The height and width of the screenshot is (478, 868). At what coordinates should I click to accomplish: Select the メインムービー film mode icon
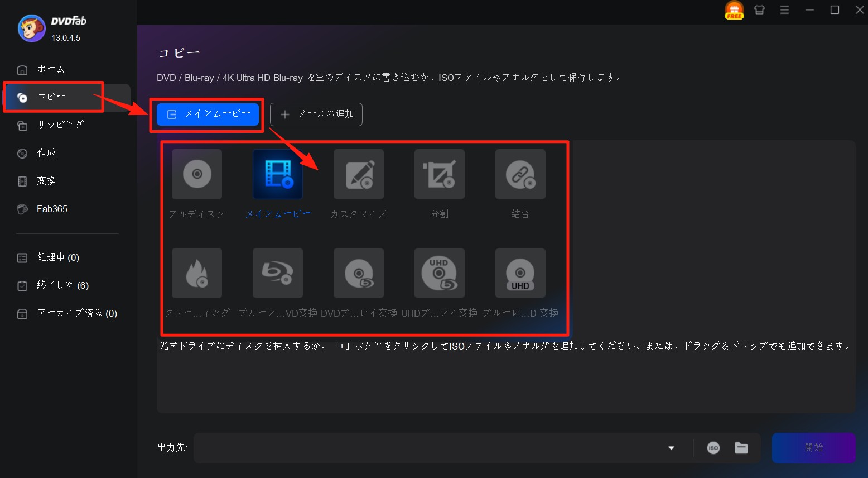(278, 174)
